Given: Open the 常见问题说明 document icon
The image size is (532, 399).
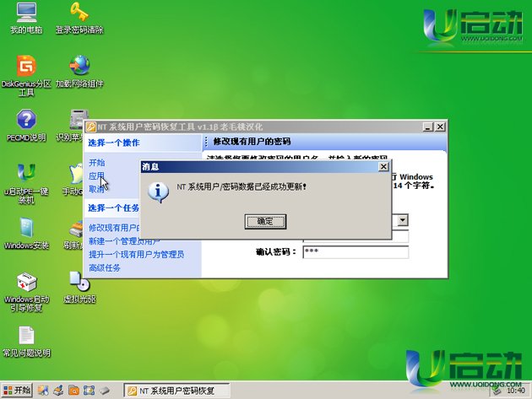Looking at the screenshot, I should coord(26,336).
